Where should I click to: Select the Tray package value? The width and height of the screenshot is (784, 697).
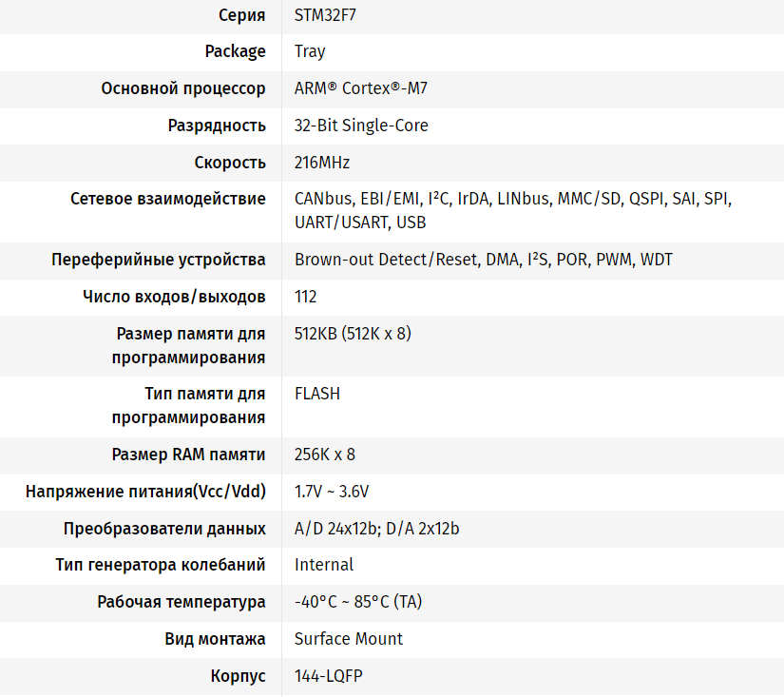(310, 51)
